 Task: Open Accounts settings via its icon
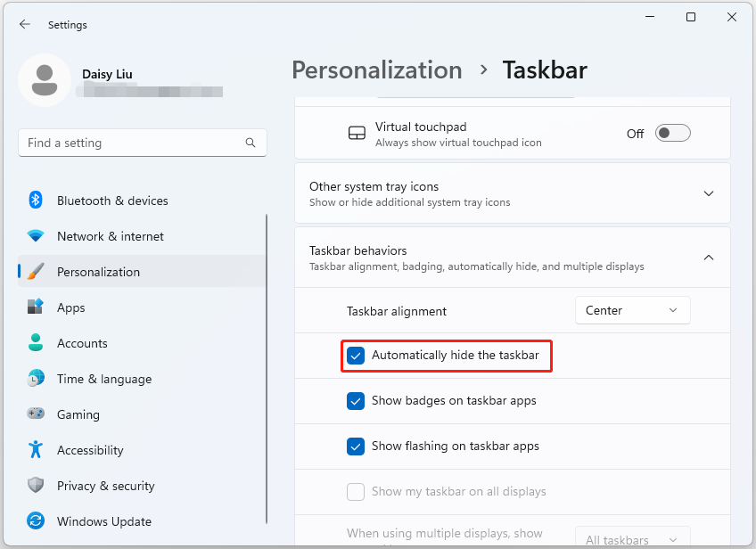point(36,343)
